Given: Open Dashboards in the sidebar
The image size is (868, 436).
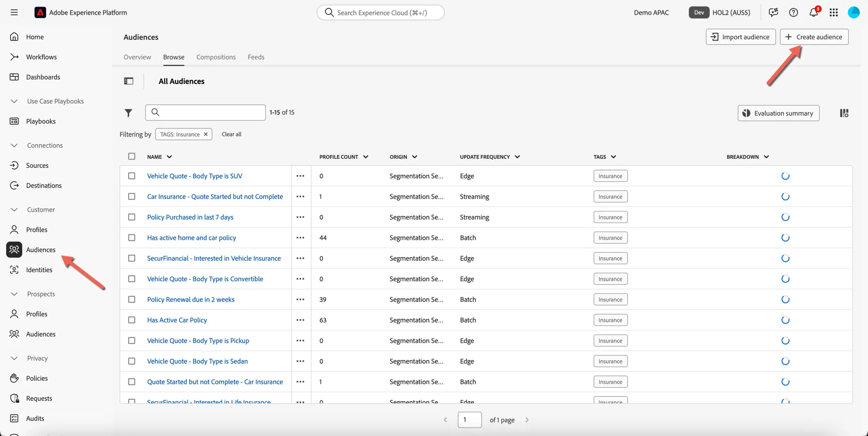Looking at the screenshot, I should 43,77.
